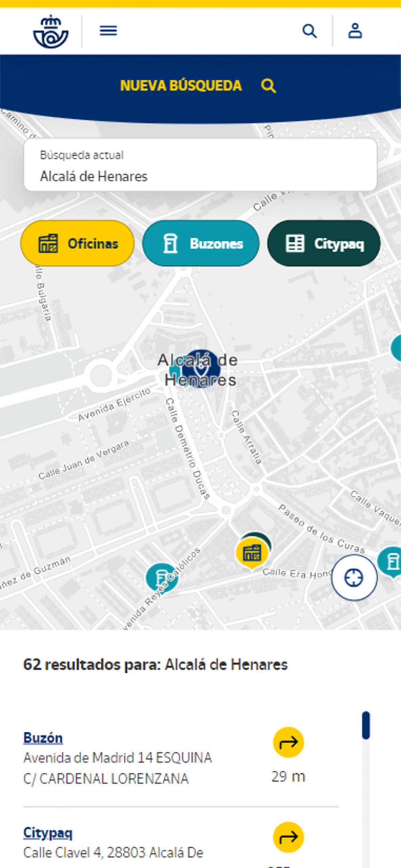Open the Citypaq result link
The width and height of the screenshot is (401, 868).
48,833
